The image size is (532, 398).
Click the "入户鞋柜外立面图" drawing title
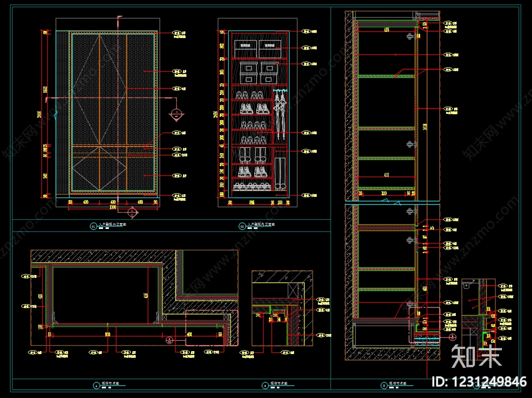[112, 225]
